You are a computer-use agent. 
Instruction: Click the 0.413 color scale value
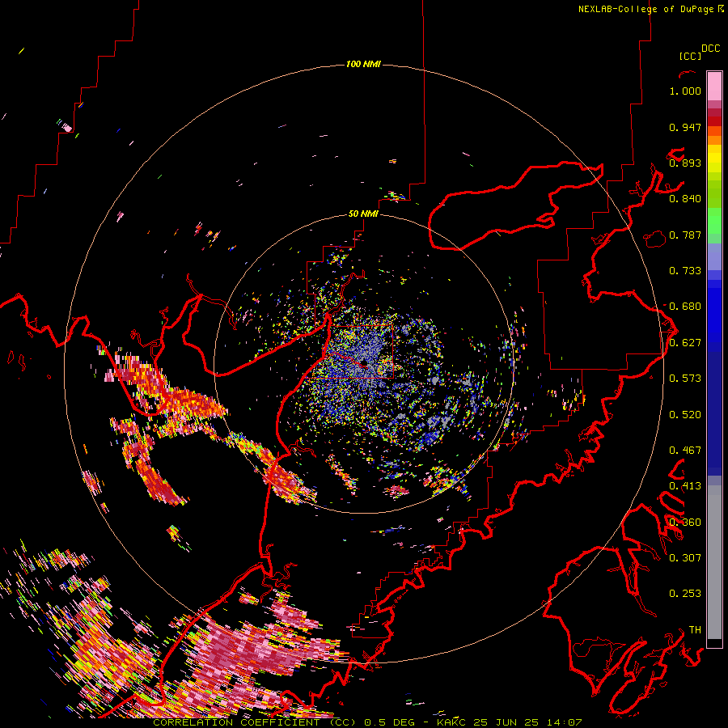point(685,486)
